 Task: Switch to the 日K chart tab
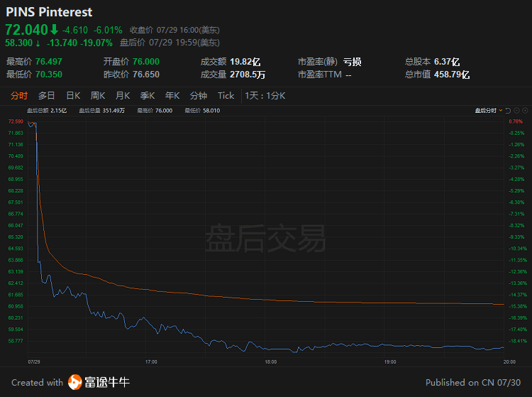point(73,96)
